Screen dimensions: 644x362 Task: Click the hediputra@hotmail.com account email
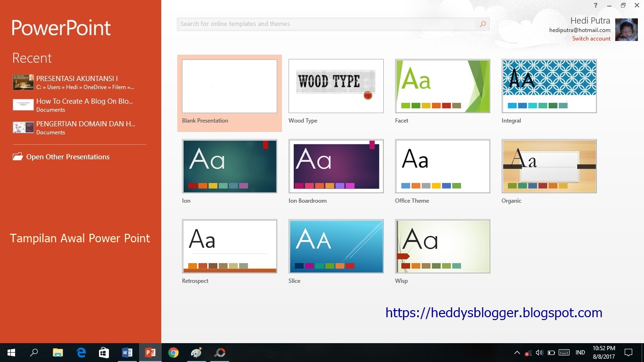point(580,30)
